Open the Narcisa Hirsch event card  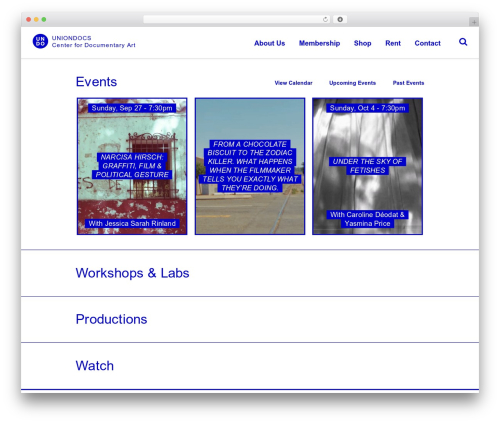click(132, 166)
